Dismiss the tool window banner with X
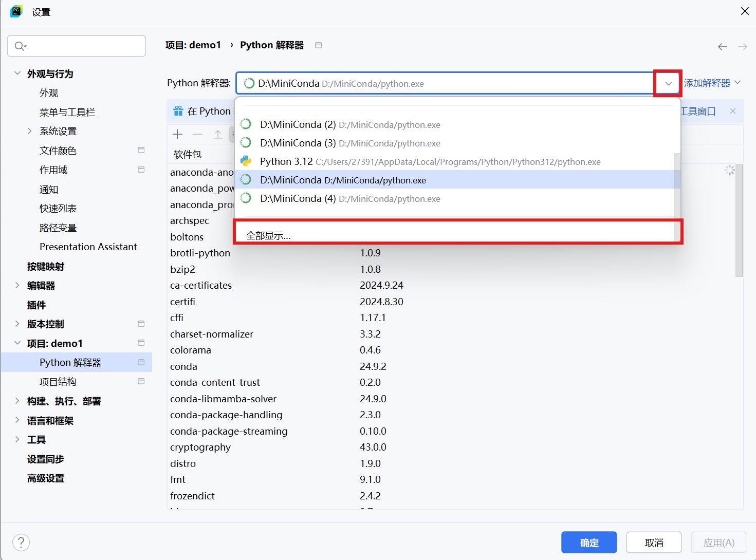 click(x=733, y=111)
